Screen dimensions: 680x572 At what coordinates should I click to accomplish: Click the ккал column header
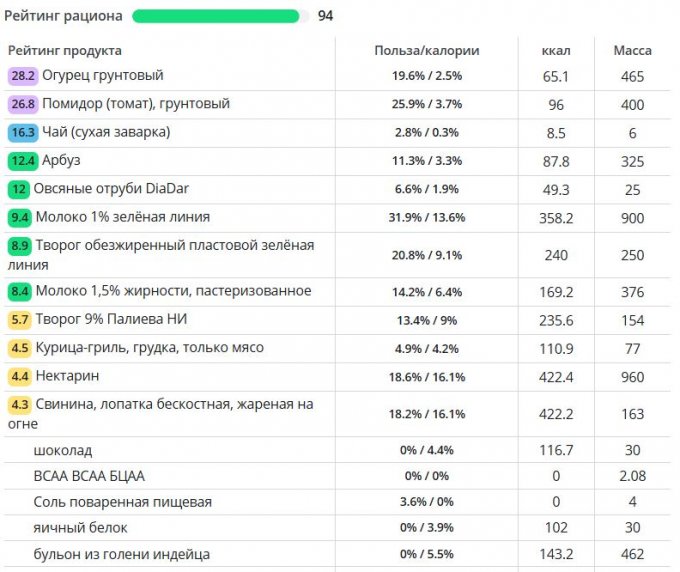click(556, 50)
